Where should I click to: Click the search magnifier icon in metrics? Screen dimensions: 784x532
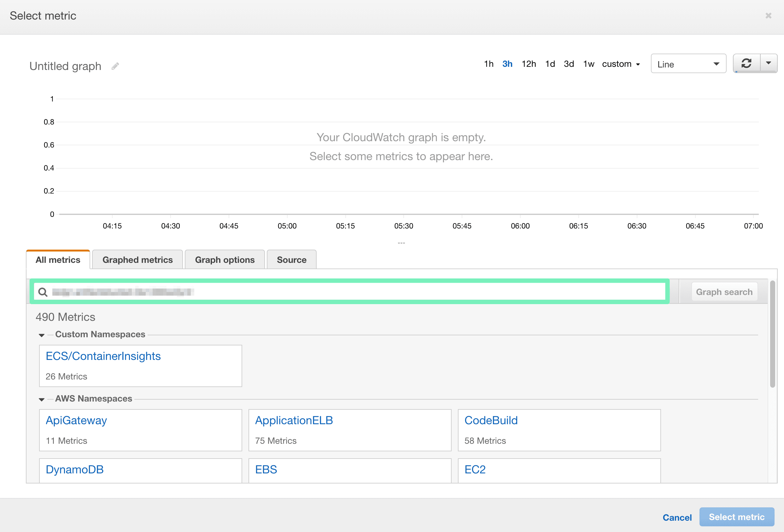(43, 292)
